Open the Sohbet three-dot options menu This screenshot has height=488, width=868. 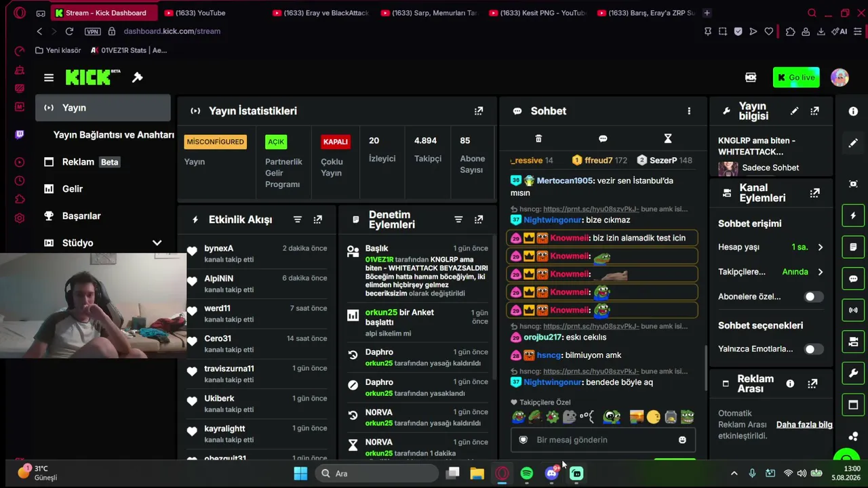click(x=689, y=111)
